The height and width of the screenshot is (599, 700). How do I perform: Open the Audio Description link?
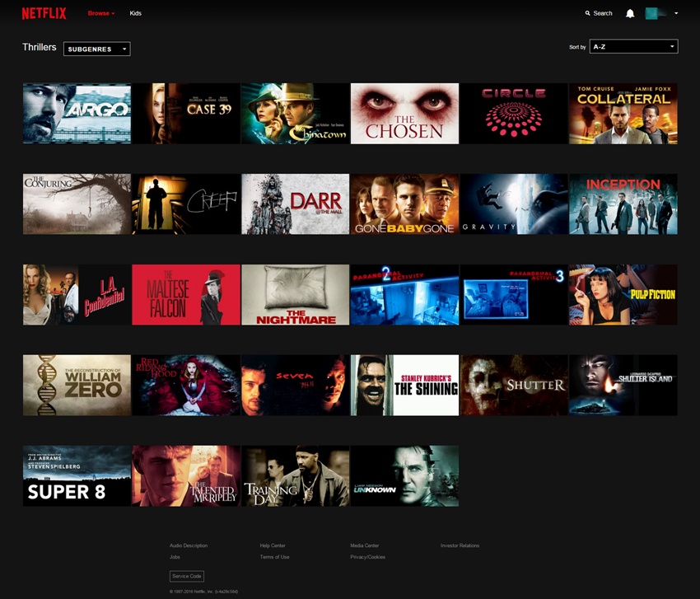pyautogui.click(x=189, y=545)
